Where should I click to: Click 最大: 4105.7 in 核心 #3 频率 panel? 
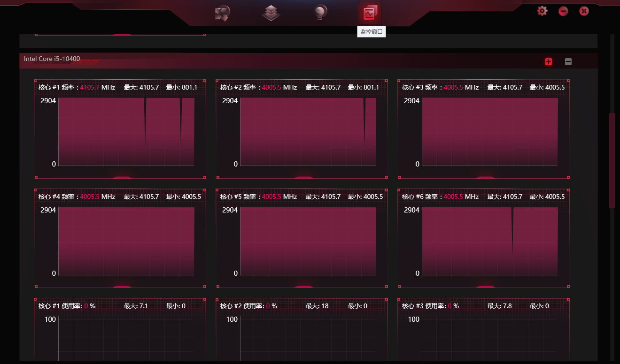point(505,87)
